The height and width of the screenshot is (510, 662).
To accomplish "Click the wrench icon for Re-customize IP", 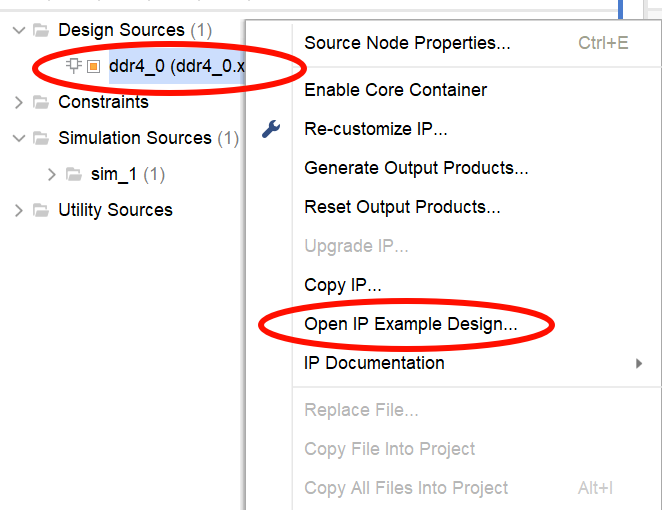I will click(271, 129).
